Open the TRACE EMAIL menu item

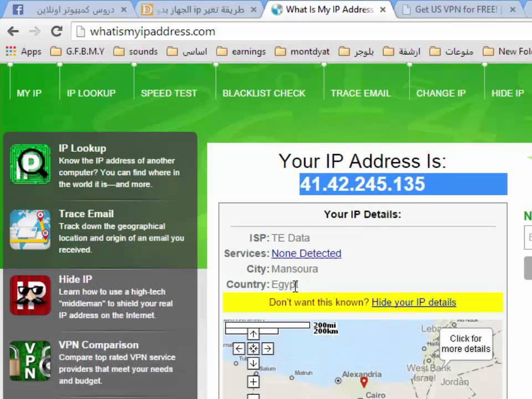tap(360, 93)
